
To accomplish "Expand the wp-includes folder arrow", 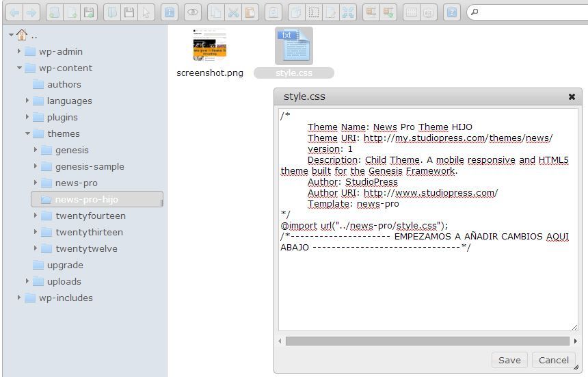I will coord(18,298).
